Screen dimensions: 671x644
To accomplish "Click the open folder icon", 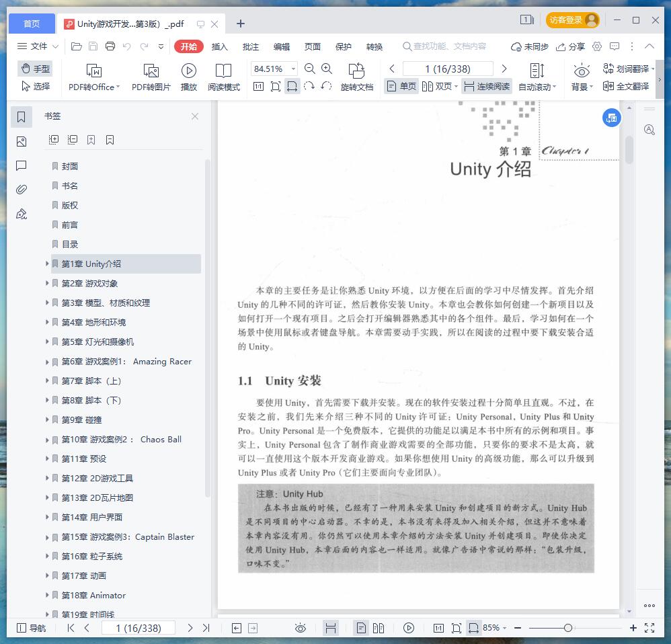I will coord(77,46).
